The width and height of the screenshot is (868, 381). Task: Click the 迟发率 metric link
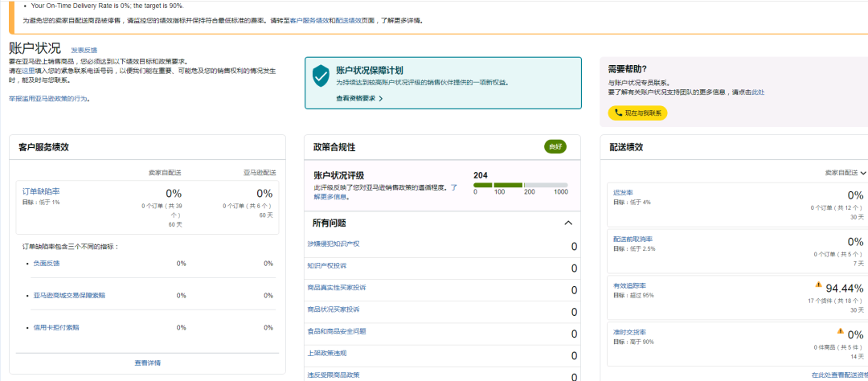624,192
